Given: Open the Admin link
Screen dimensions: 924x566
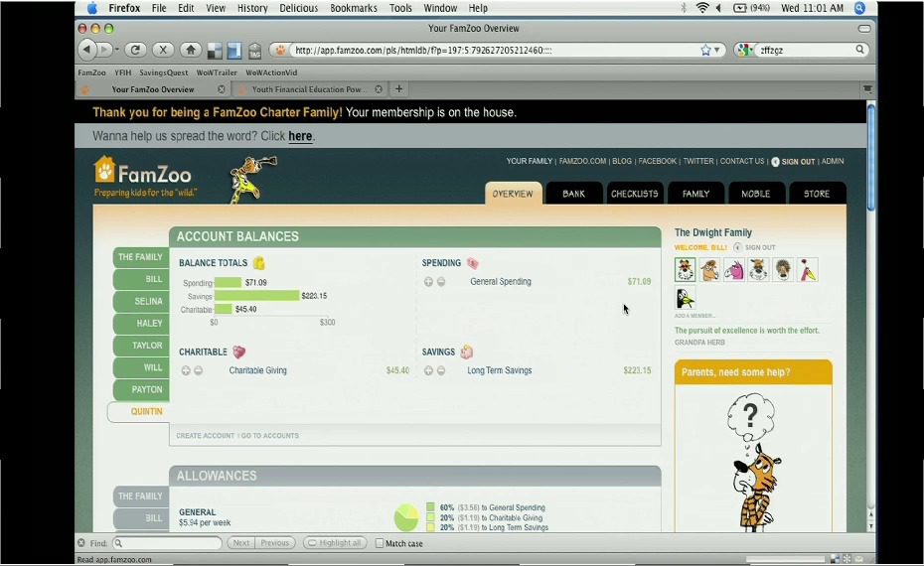Looking at the screenshot, I should tap(833, 161).
